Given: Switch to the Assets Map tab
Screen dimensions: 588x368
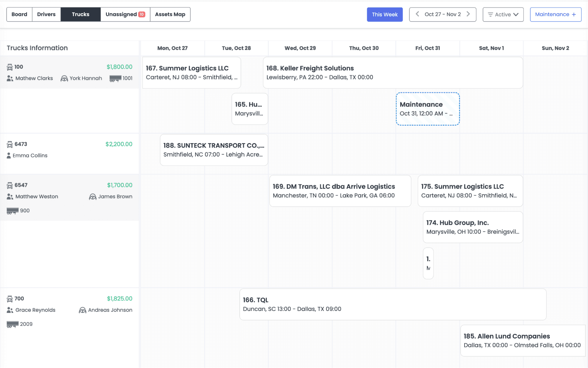Looking at the screenshot, I should coord(170,14).
